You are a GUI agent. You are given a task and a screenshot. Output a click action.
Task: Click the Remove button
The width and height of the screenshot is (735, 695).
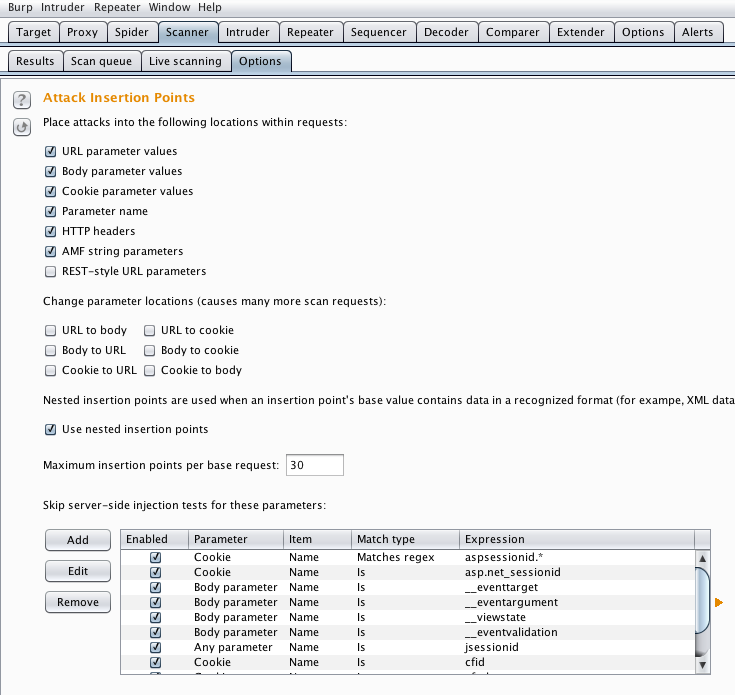78,602
